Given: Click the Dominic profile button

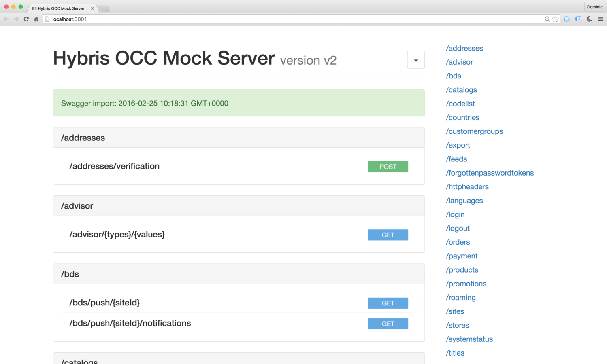Looking at the screenshot, I should (594, 7).
